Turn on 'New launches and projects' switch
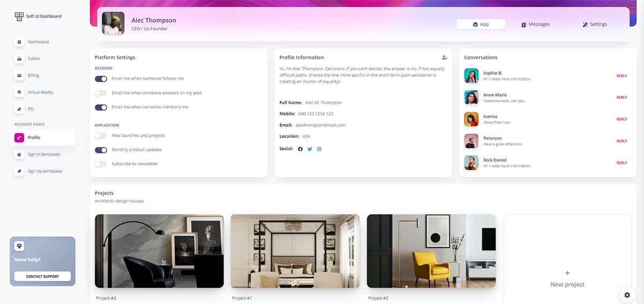 pos(101,136)
